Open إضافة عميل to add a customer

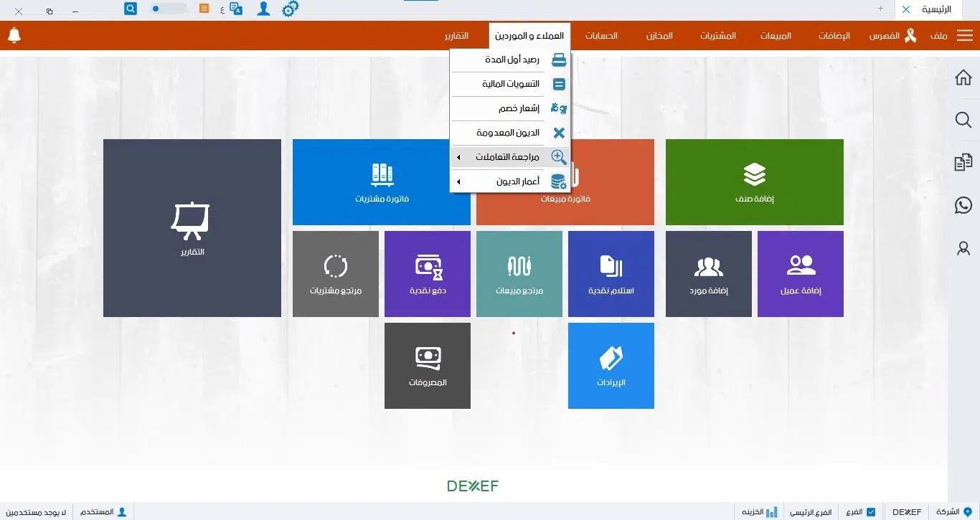pos(800,273)
